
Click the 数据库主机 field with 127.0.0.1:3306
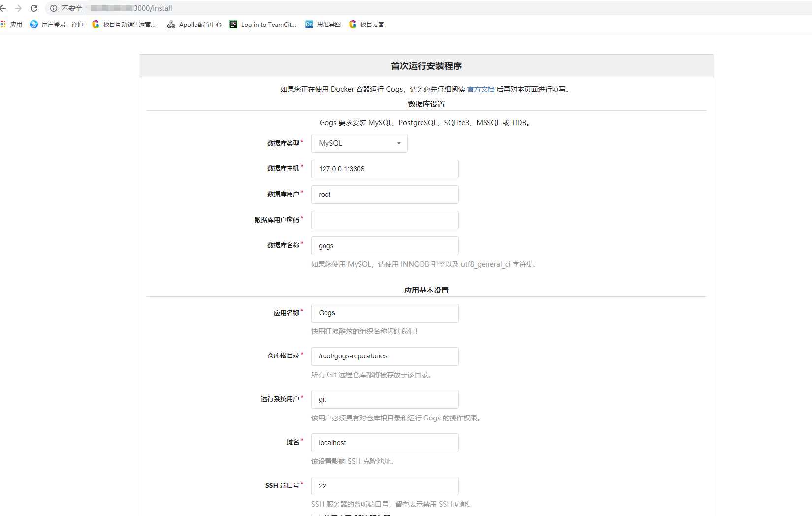point(385,169)
